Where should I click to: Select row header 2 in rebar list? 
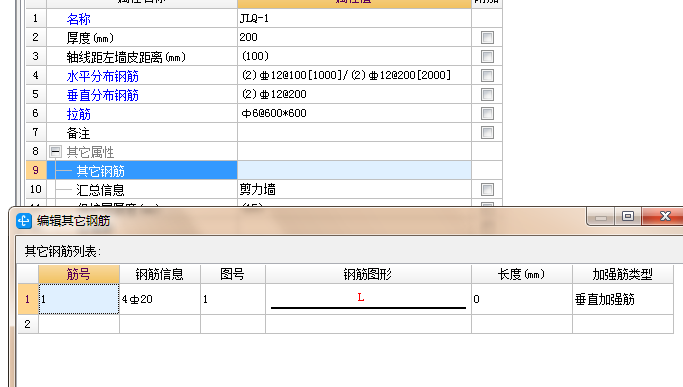(x=28, y=324)
